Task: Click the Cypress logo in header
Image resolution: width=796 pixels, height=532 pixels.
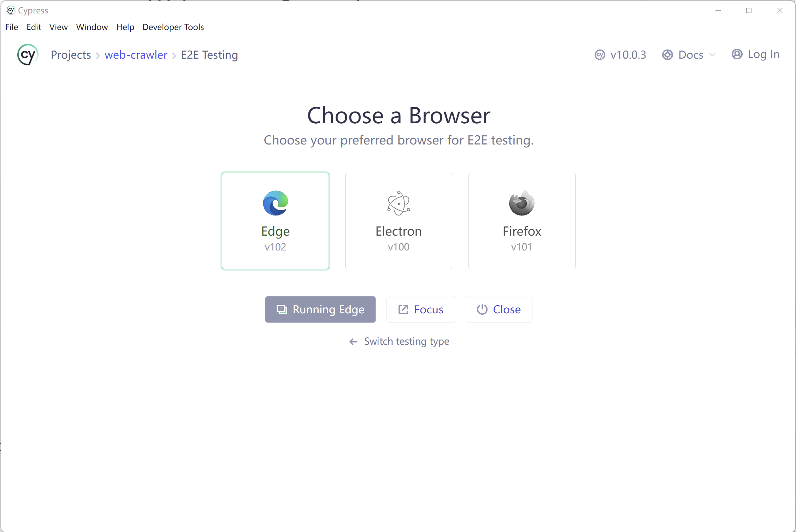Action: point(28,55)
